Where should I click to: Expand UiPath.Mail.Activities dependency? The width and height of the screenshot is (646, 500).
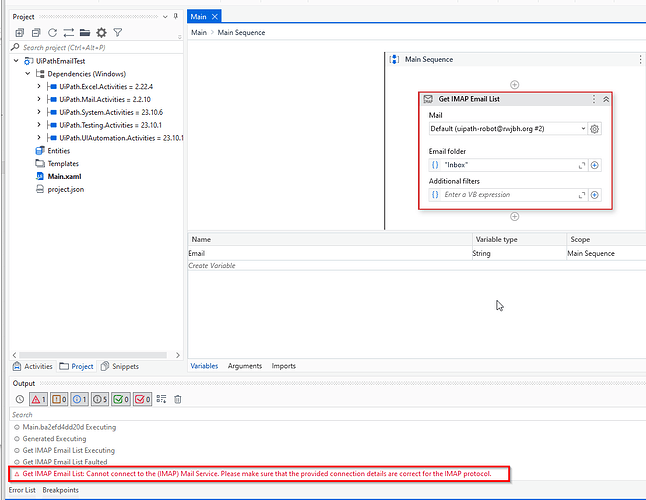pyautogui.click(x=39, y=99)
